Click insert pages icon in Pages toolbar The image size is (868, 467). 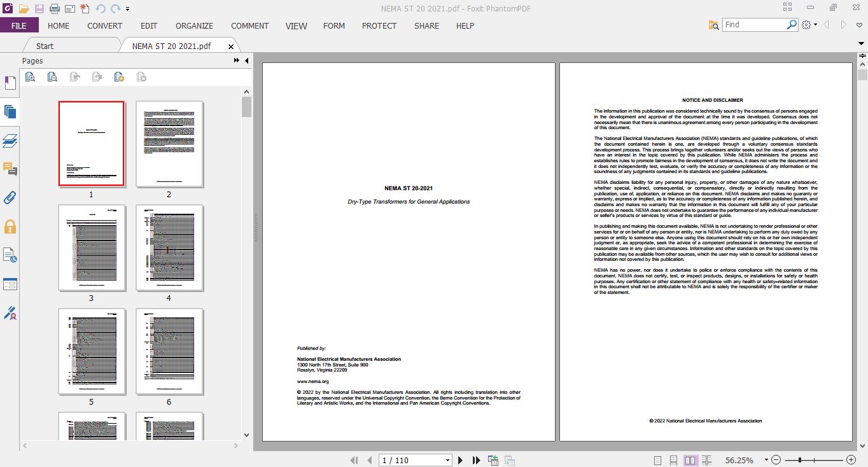(x=119, y=77)
